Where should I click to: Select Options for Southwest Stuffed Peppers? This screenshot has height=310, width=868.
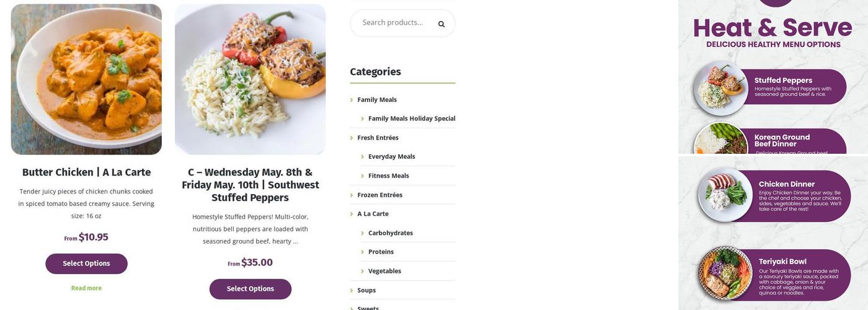[x=250, y=289]
